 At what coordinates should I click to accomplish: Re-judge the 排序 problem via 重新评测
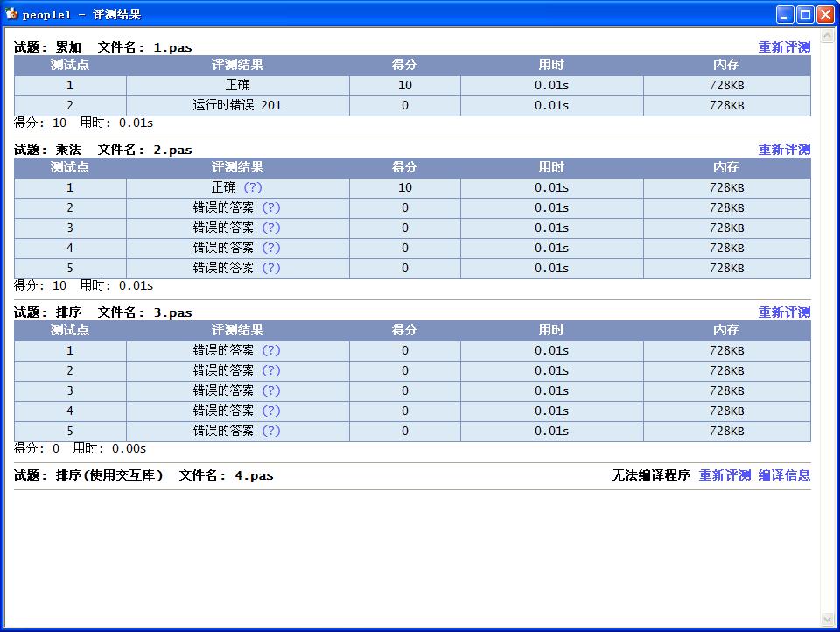click(785, 312)
